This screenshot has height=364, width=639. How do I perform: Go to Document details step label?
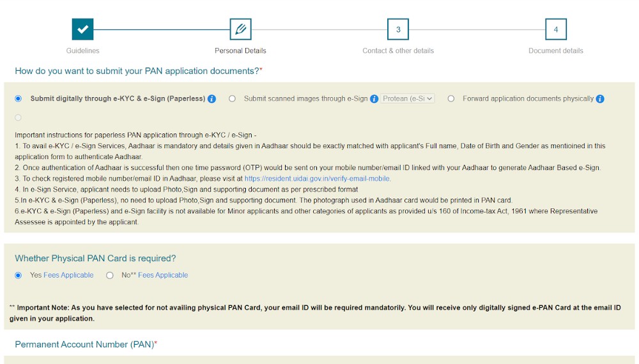556,50
